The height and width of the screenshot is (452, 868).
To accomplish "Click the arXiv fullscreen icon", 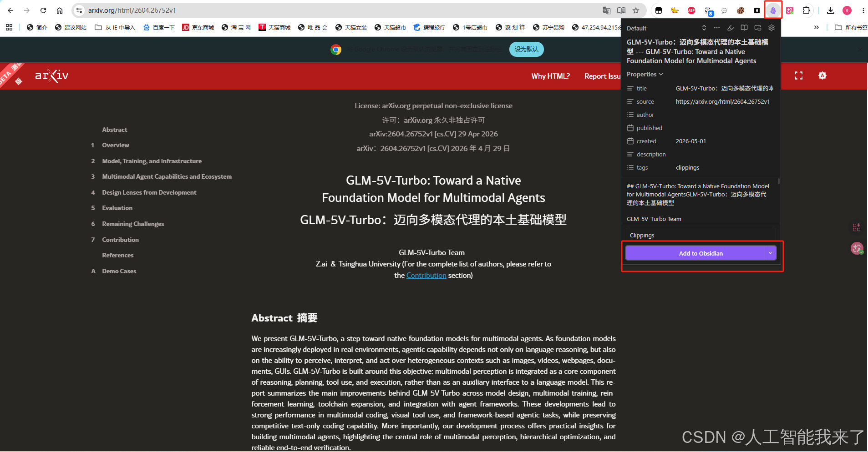I will (798, 75).
